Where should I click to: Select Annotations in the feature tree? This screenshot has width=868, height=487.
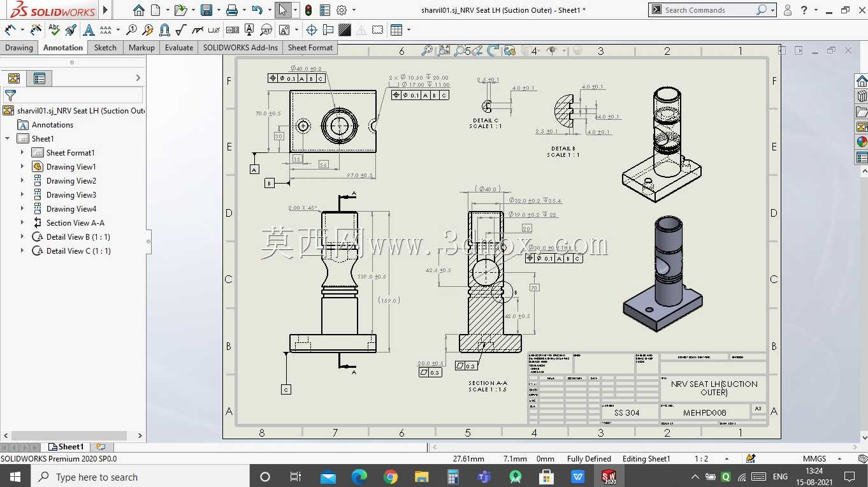(x=52, y=125)
